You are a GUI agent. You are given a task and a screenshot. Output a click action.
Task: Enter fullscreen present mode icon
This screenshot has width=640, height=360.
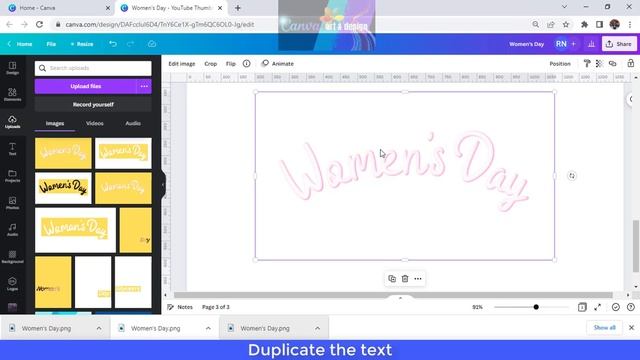598,307
